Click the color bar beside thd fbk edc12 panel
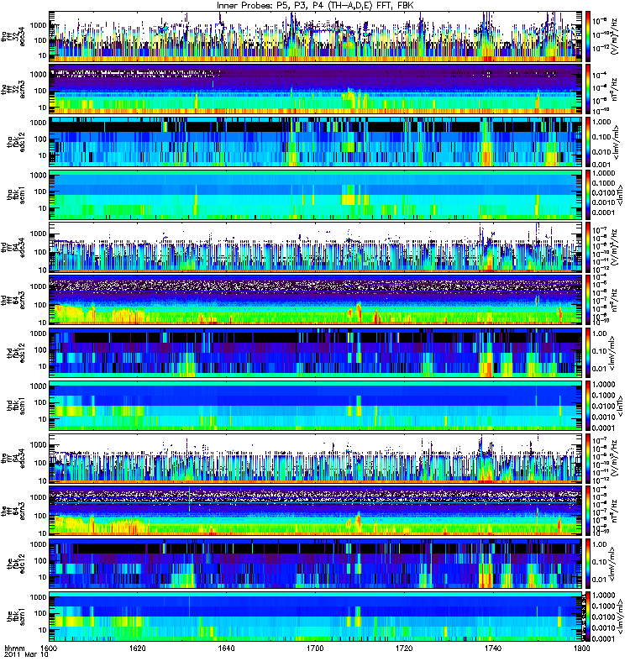630x672 pixels. (x=588, y=353)
